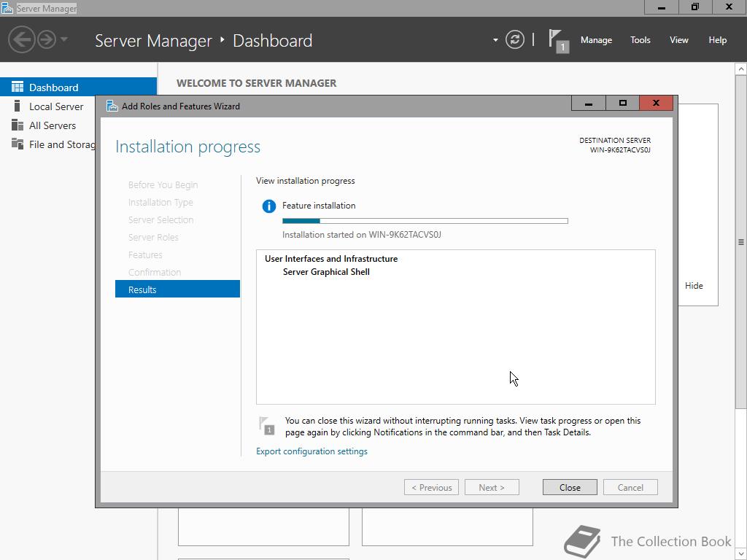747x560 pixels.
Task: Open the Notifications flag in the command bar
Action: coord(558,41)
